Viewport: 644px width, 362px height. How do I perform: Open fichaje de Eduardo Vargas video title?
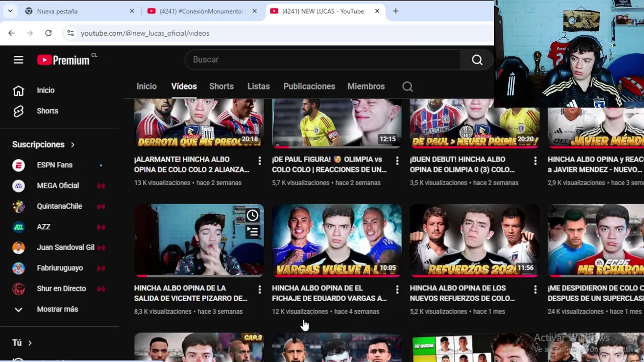[x=330, y=293]
